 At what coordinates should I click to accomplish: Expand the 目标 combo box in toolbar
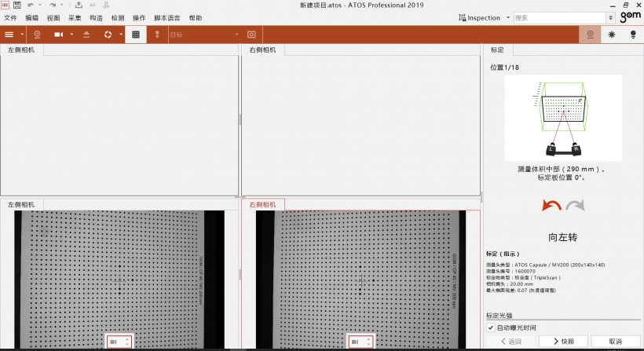(x=236, y=35)
